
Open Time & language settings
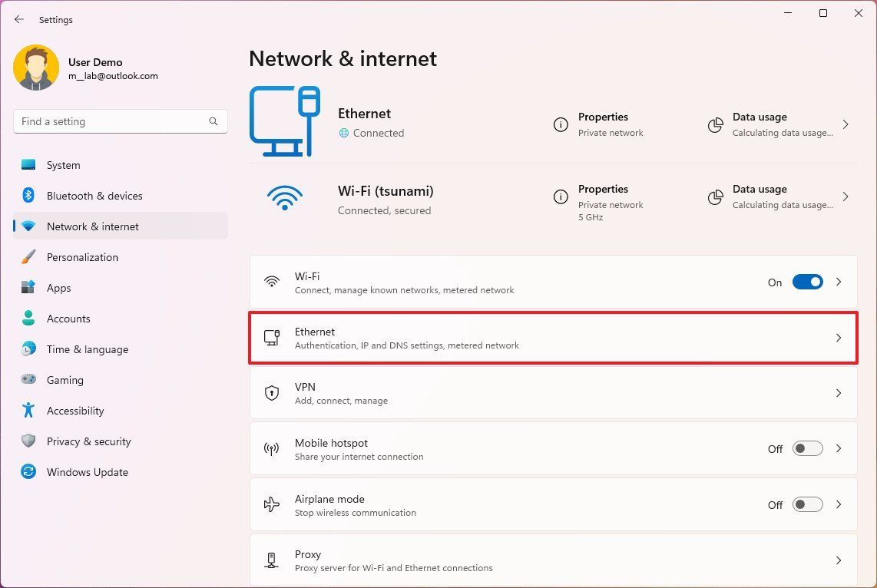click(28, 349)
